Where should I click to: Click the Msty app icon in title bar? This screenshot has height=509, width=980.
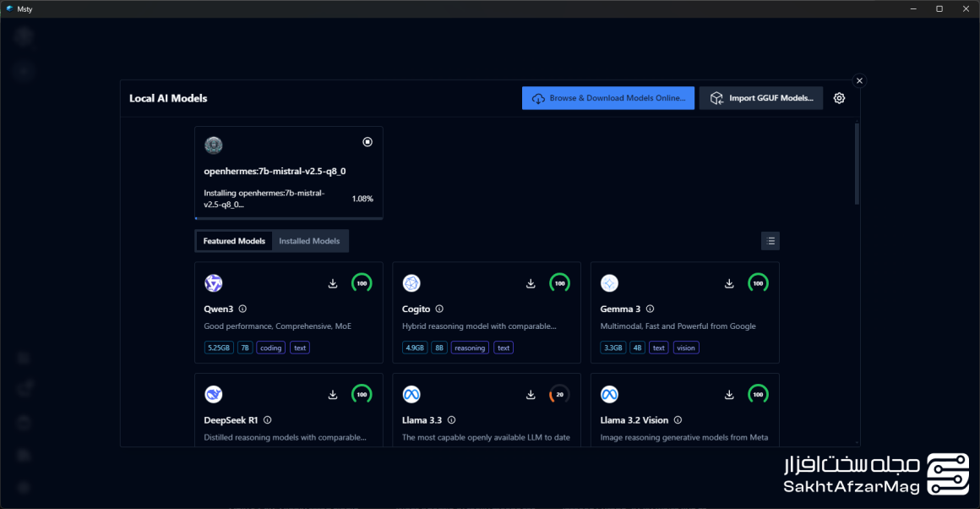point(8,8)
